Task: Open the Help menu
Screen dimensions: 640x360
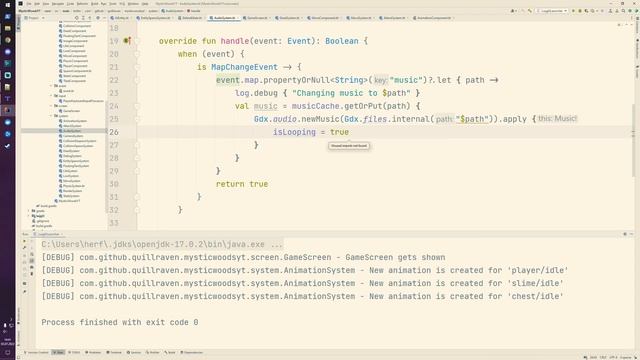Action: 144,4
